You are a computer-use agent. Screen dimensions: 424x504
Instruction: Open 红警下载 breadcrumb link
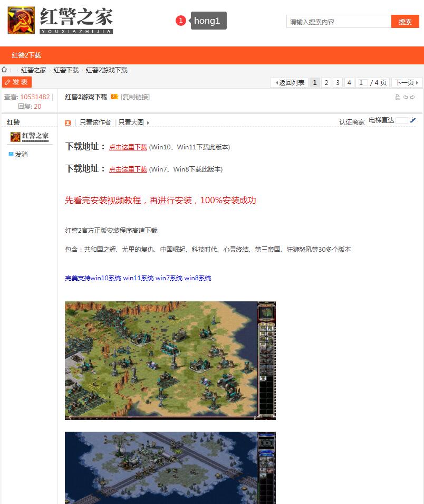(66, 70)
